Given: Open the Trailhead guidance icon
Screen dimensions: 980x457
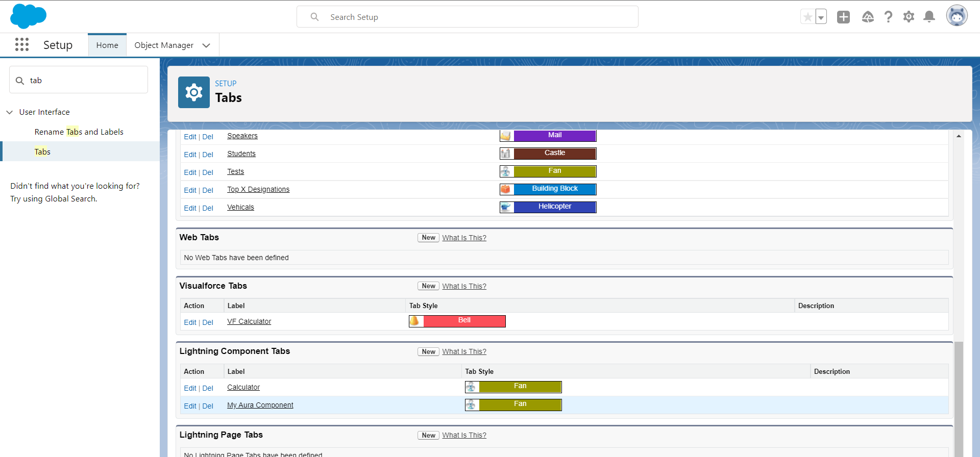Looking at the screenshot, I should [x=868, y=17].
